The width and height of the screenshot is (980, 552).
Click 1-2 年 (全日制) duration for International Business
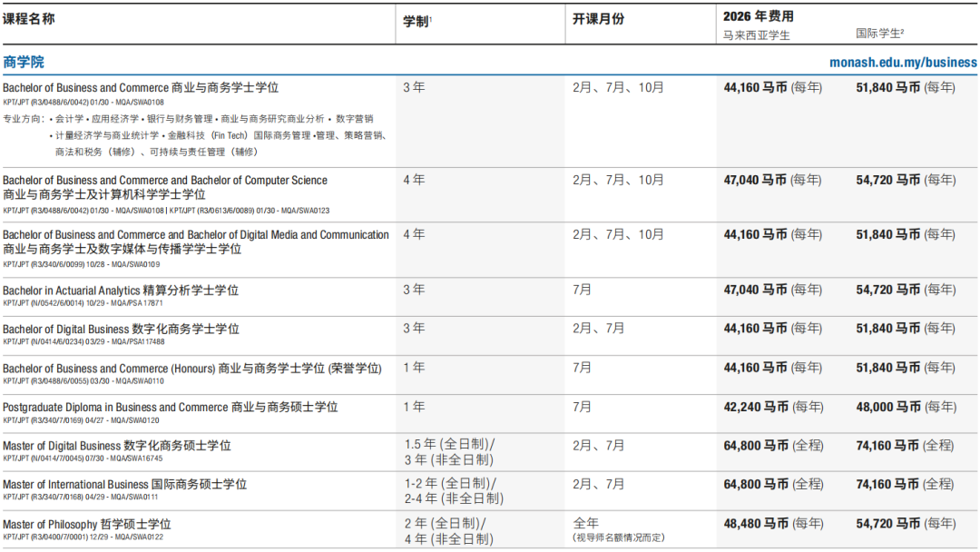pos(451,483)
